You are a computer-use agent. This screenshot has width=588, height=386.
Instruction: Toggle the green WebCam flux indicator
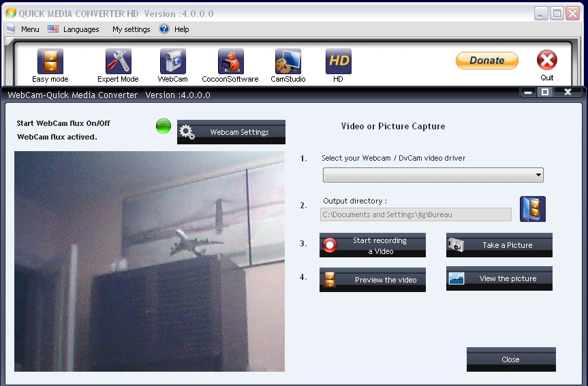coord(164,126)
